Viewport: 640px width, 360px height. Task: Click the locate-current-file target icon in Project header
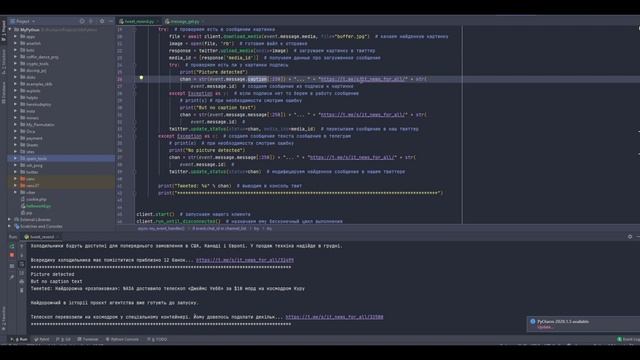click(82, 21)
